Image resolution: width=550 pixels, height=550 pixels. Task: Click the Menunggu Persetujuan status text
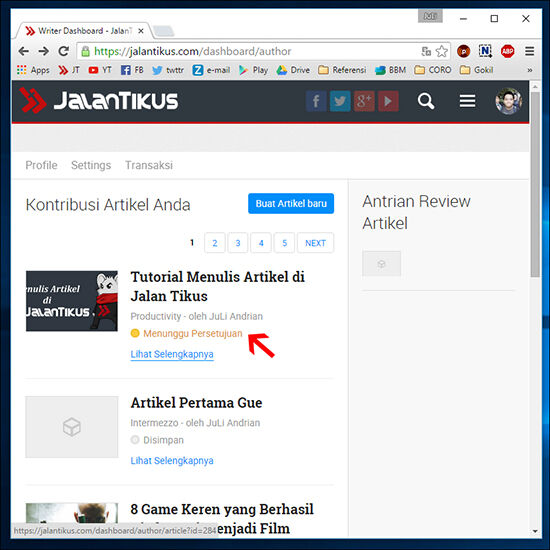click(193, 333)
